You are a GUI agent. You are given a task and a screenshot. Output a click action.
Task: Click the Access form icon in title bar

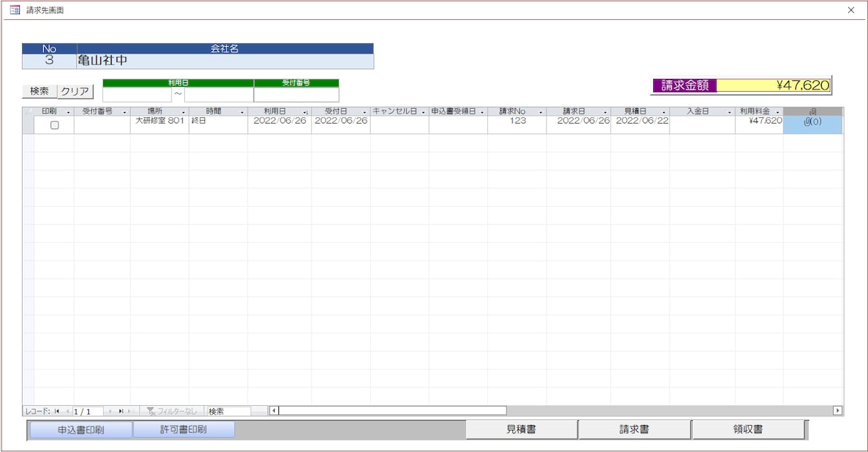(14, 10)
